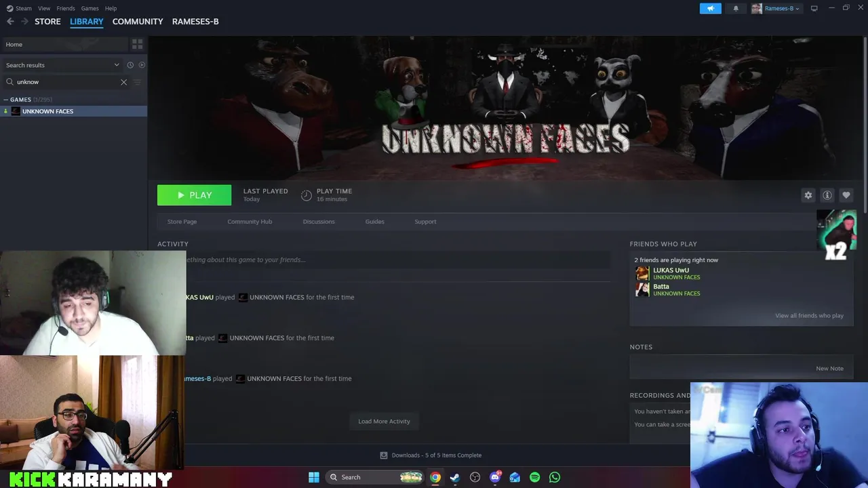
Task: Add game to favorites heart icon
Action: [x=846, y=195]
